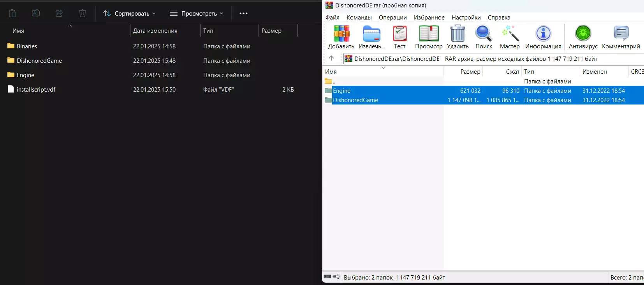The height and width of the screenshot is (285, 644).
Task: Click the share icon in Explorer toolbar
Action: click(59, 13)
